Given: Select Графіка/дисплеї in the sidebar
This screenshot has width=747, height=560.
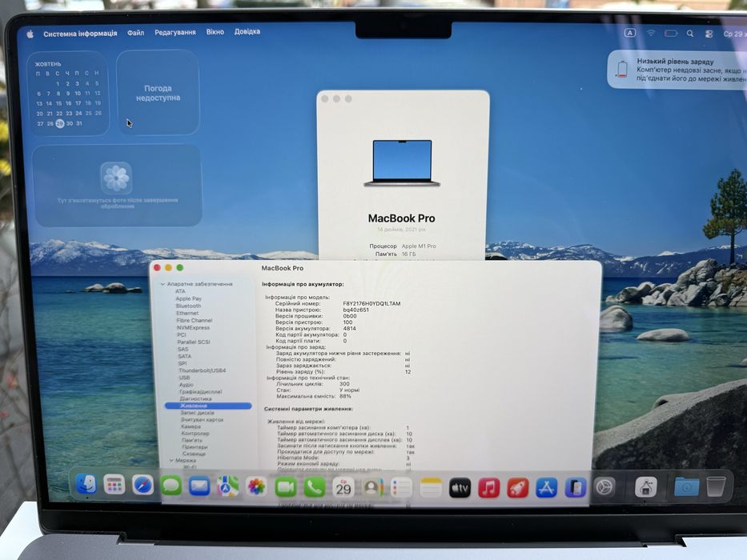Looking at the screenshot, I should pyautogui.click(x=201, y=392).
